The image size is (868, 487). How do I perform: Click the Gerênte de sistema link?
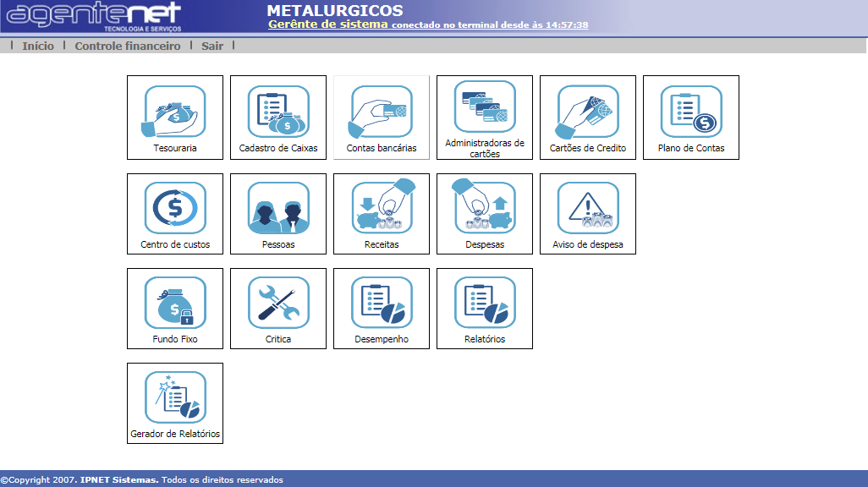pos(327,24)
